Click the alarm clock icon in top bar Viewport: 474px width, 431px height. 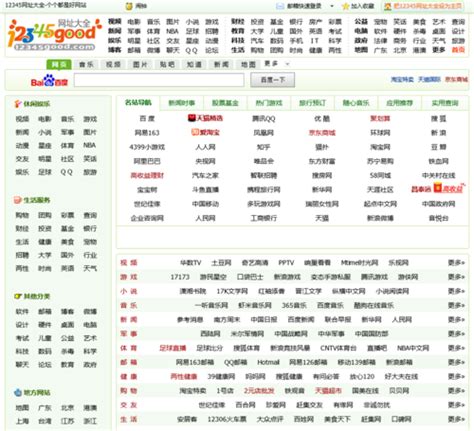129,6
